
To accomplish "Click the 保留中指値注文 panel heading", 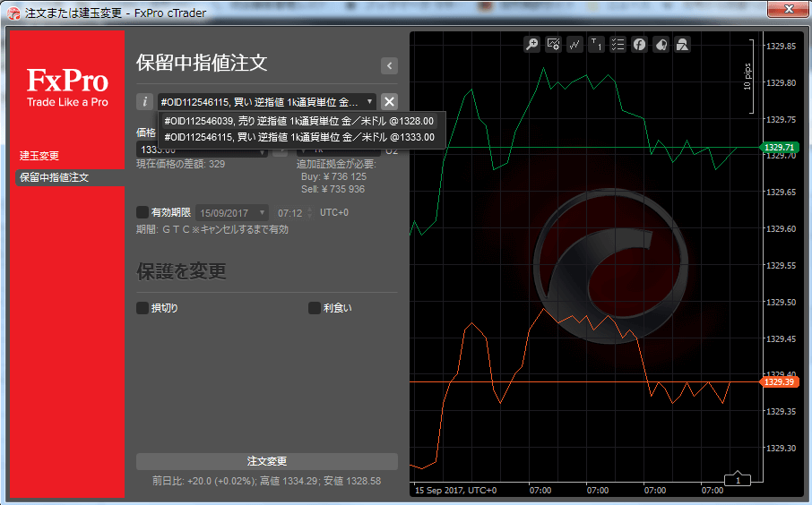I will point(202,63).
